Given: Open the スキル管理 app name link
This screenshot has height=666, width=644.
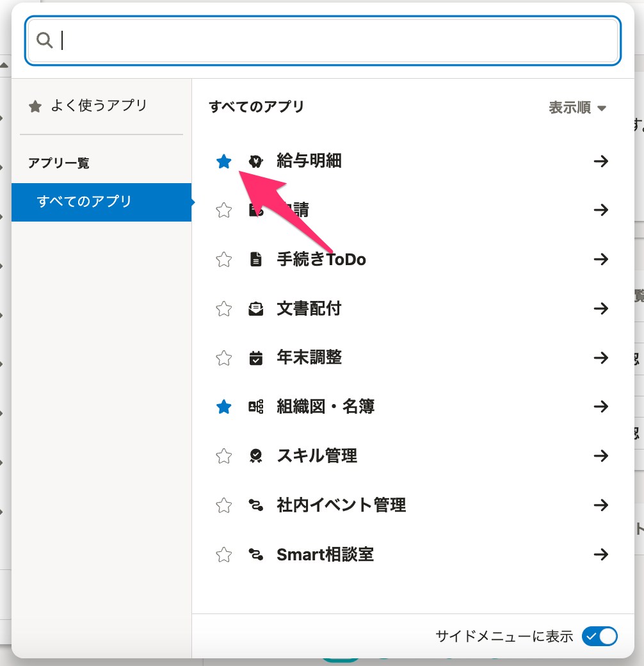Looking at the screenshot, I should click(317, 456).
